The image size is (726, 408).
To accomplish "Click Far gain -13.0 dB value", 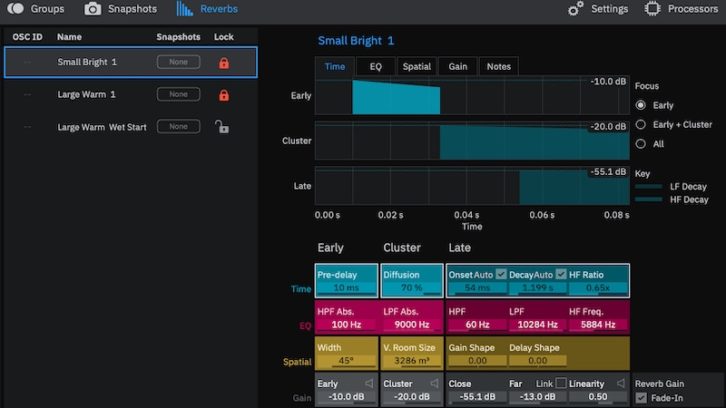I will pyautogui.click(x=538, y=397).
